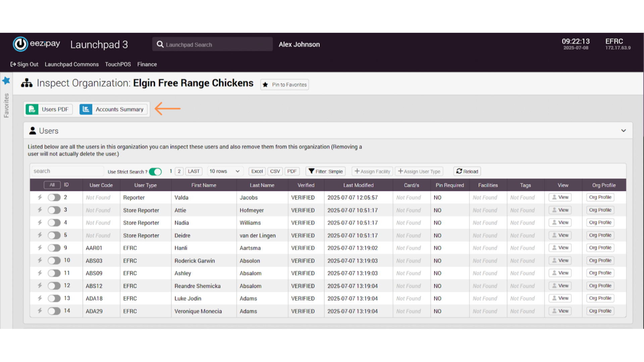This screenshot has height=362, width=644.
Task: Go to page 2 of users
Action: [179, 171]
